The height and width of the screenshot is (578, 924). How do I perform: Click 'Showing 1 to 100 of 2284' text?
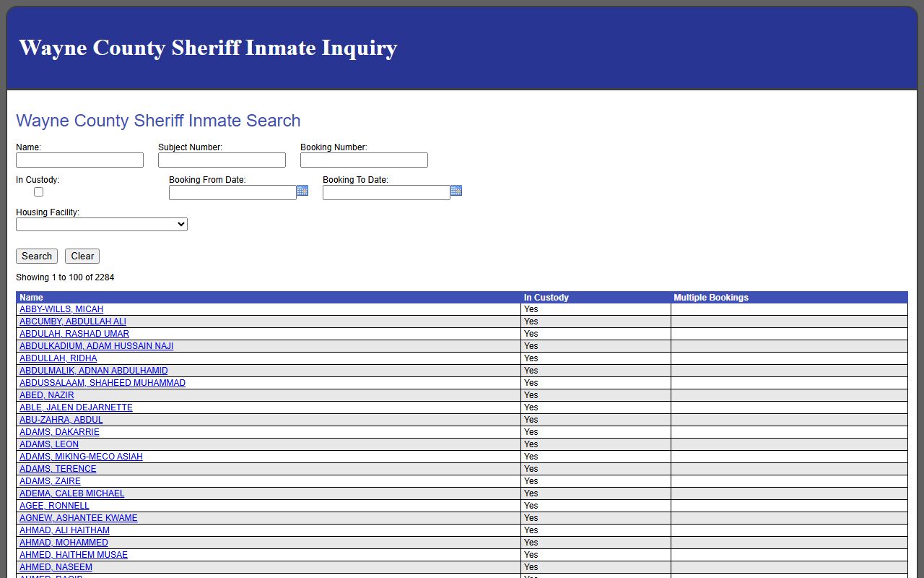click(65, 277)
